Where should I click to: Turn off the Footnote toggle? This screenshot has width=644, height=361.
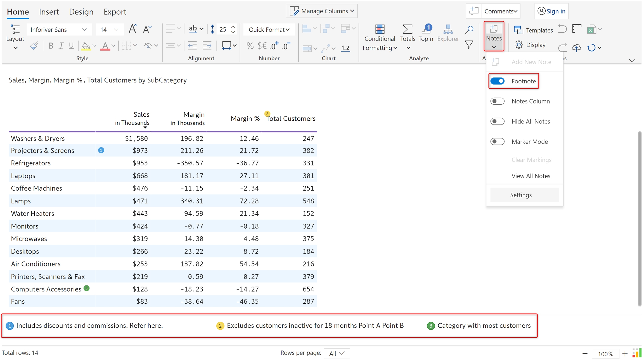tap(497, 81)
